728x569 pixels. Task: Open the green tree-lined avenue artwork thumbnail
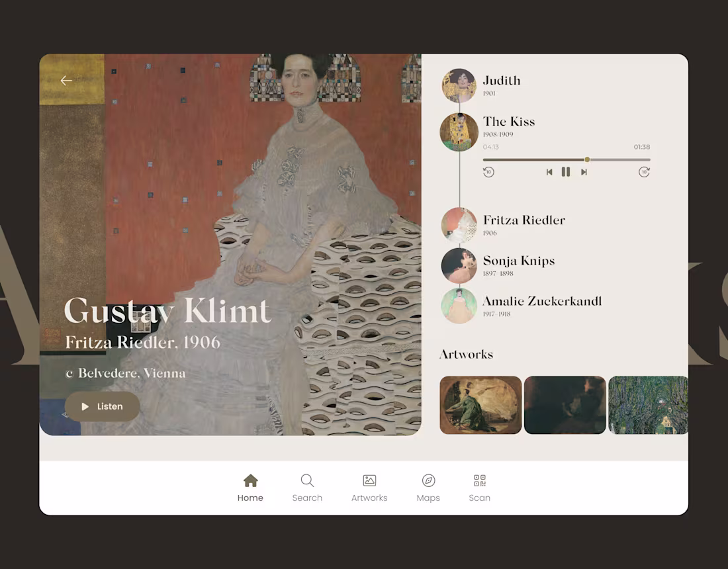[x=648, y=405]
